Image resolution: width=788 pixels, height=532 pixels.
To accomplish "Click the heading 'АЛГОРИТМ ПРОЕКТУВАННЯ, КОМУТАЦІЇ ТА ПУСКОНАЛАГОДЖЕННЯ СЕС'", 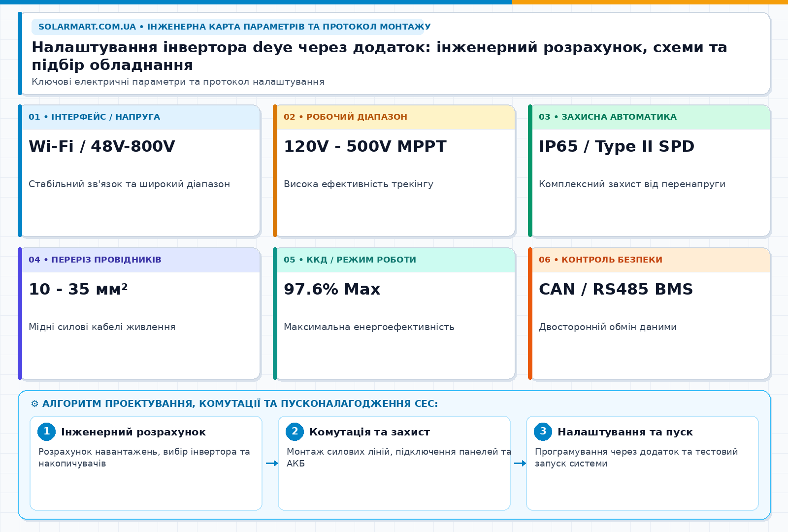I will (x=240, y=404).
